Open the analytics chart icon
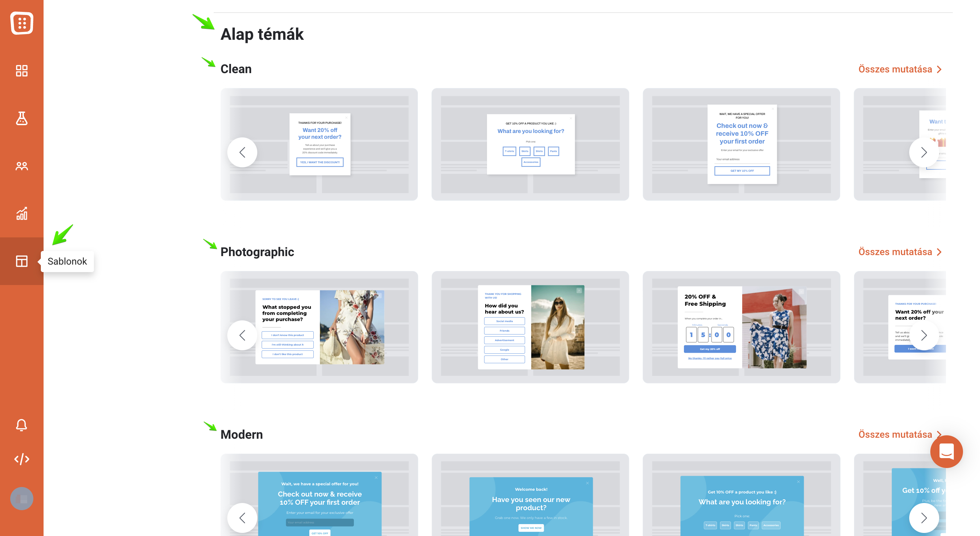Viewport: 980px width, 536px height. [x=22, y=214]
